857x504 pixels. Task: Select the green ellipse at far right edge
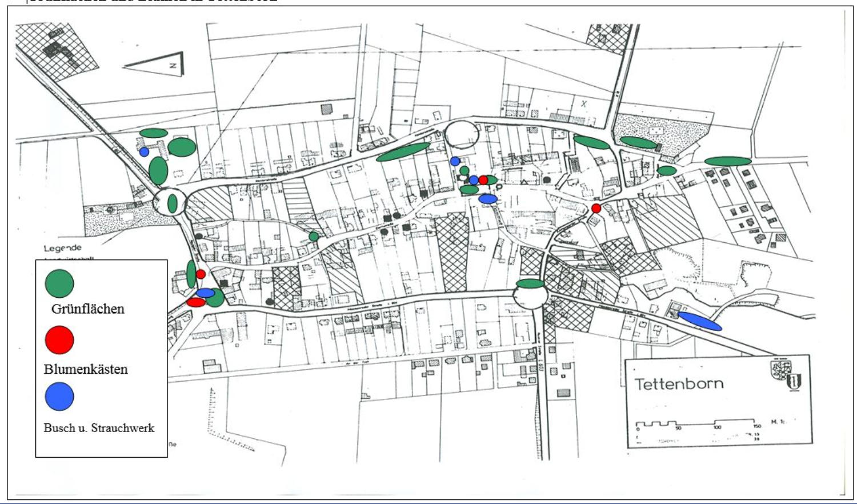point(727,161)
